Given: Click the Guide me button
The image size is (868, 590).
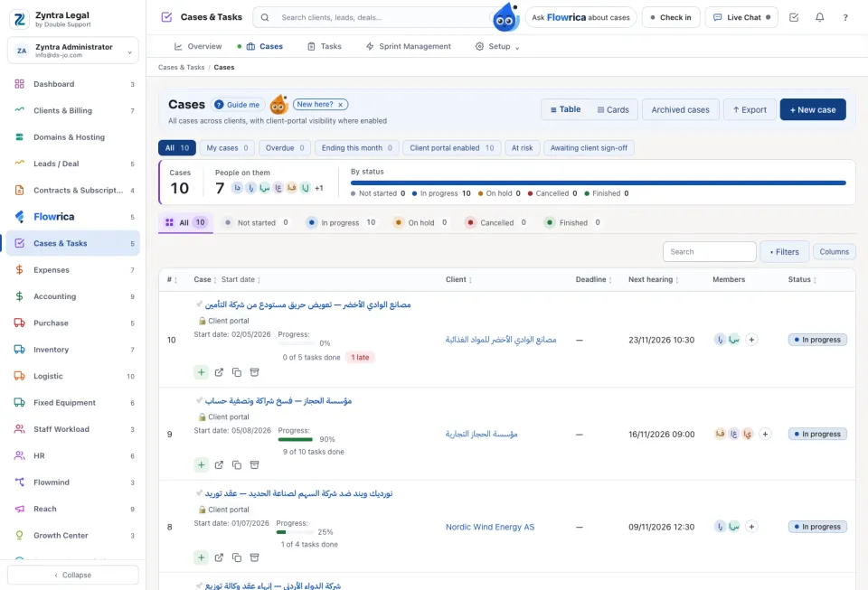Looking at the screenshot, I should click(237, 105).
